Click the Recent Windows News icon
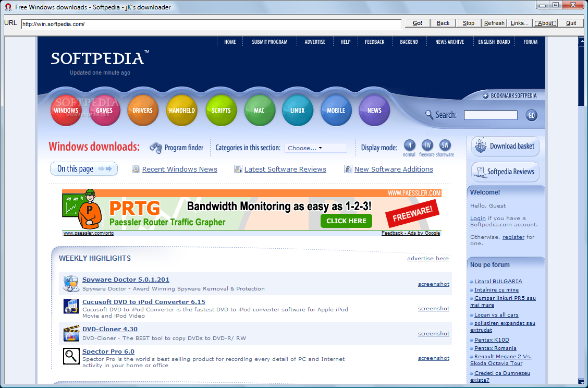This screenshot has height=388, width=588. [136, 169]
